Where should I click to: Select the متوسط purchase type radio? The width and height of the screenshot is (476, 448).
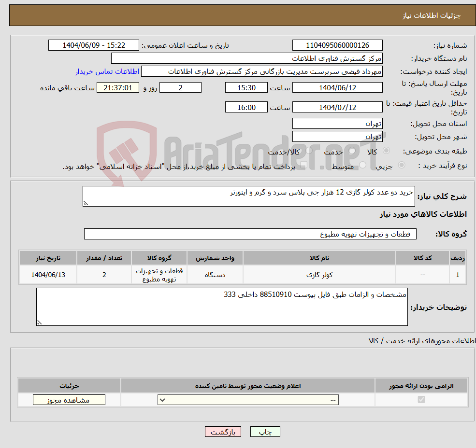362,165
